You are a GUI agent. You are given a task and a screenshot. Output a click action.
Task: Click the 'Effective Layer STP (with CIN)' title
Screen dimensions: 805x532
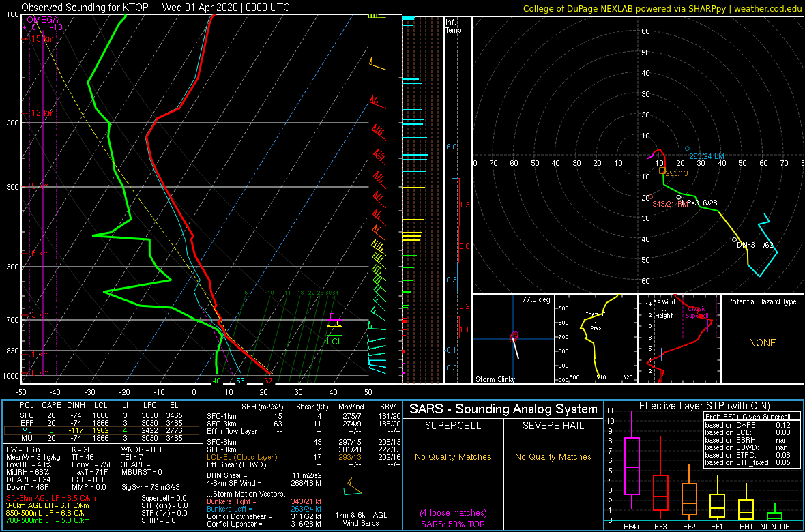pyautogui.click(x=703, y=406)
